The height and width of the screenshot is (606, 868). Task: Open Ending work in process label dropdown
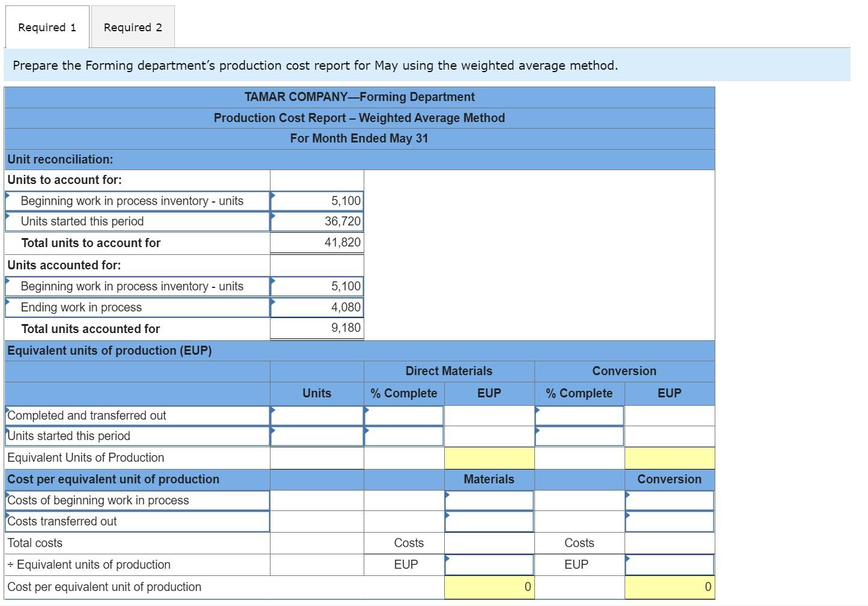(138, 307)
